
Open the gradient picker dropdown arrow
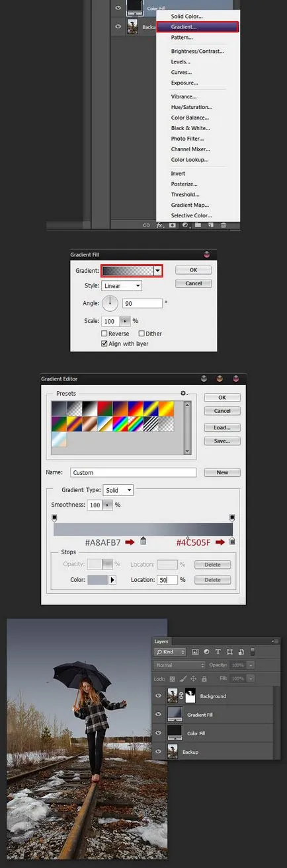click(158, 270)
